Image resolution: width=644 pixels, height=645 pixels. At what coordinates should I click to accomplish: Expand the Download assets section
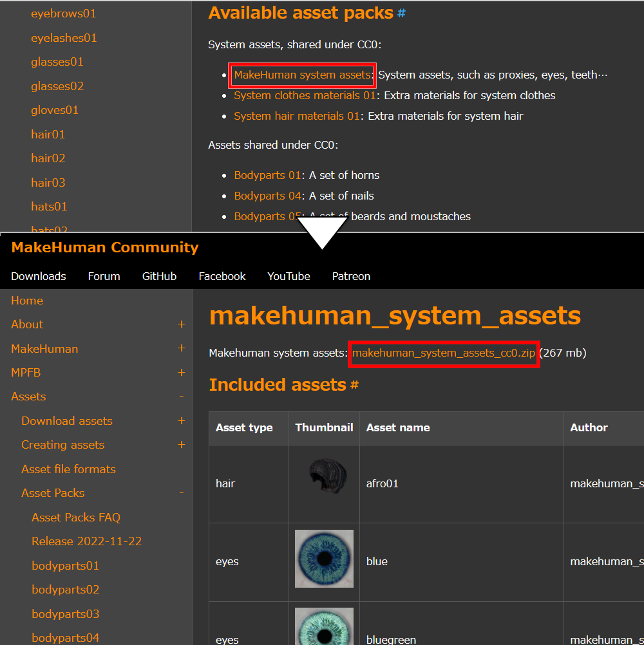pos(182,421)
